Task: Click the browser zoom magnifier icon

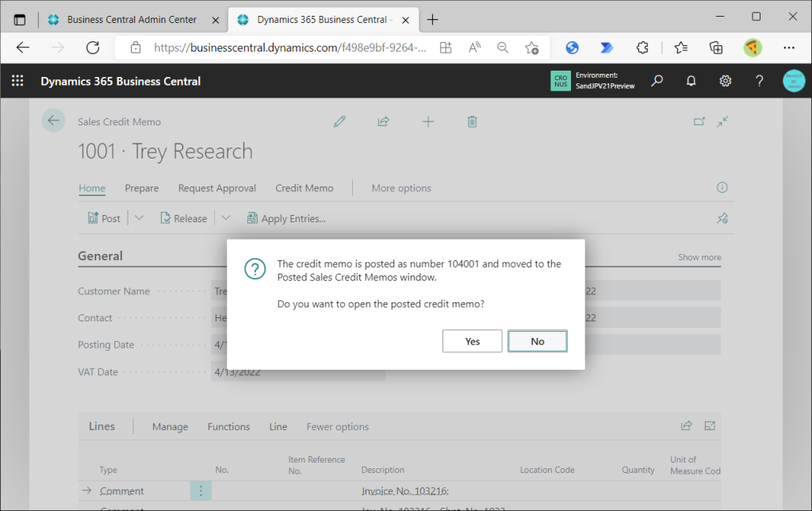Action: point(502,48)
